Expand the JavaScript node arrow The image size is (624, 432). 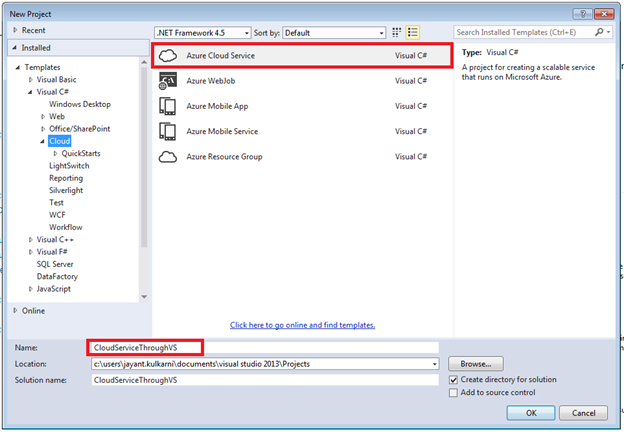coord(30,289)
